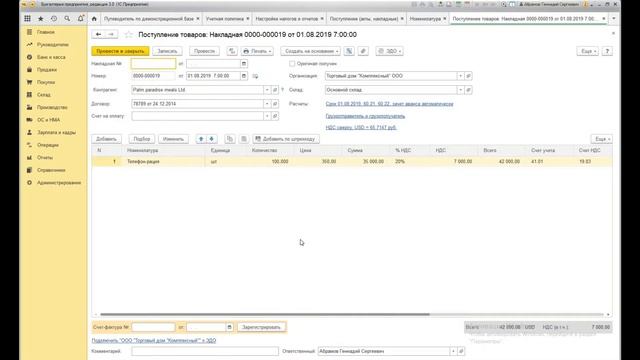This screenshot has height=360, width=640.
Task: Copy selected table row icon
Action: coord(230,139)
